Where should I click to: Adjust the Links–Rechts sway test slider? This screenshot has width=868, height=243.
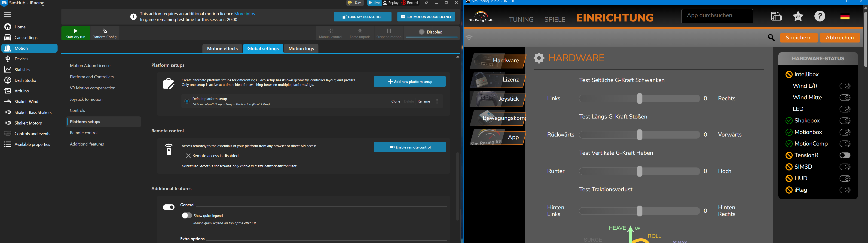(x=639, y=99)
